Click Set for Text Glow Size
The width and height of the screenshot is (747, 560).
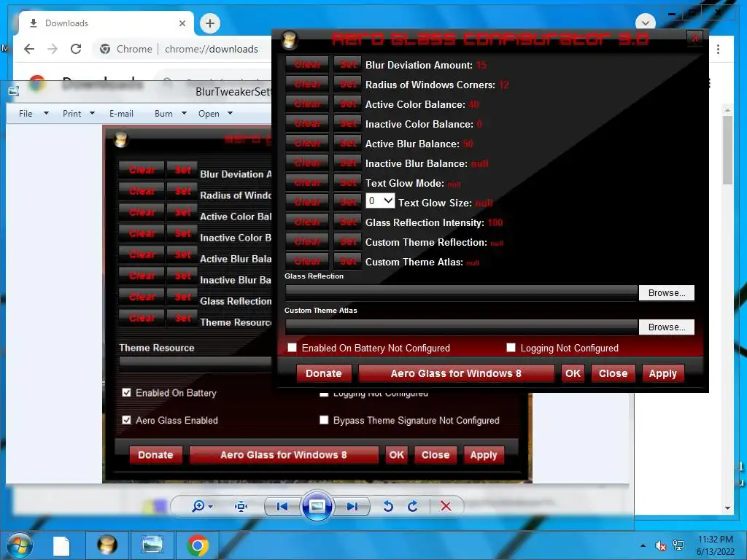click(x=348, y=203)
